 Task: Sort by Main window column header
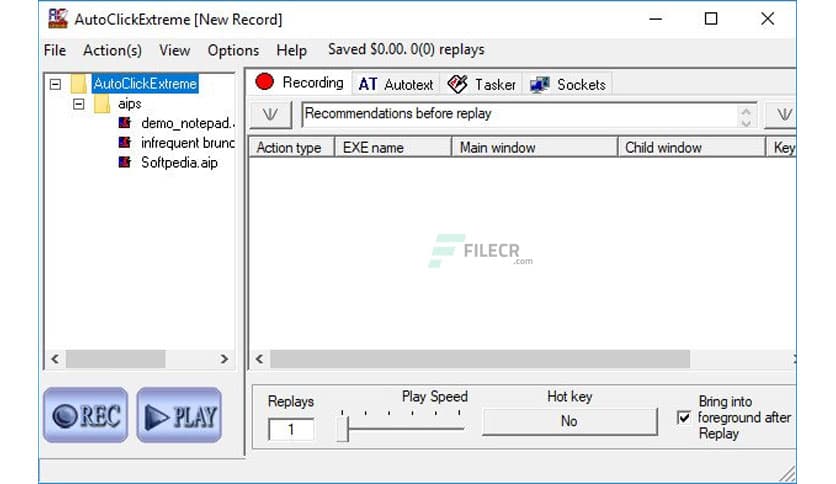pos(535,147)
